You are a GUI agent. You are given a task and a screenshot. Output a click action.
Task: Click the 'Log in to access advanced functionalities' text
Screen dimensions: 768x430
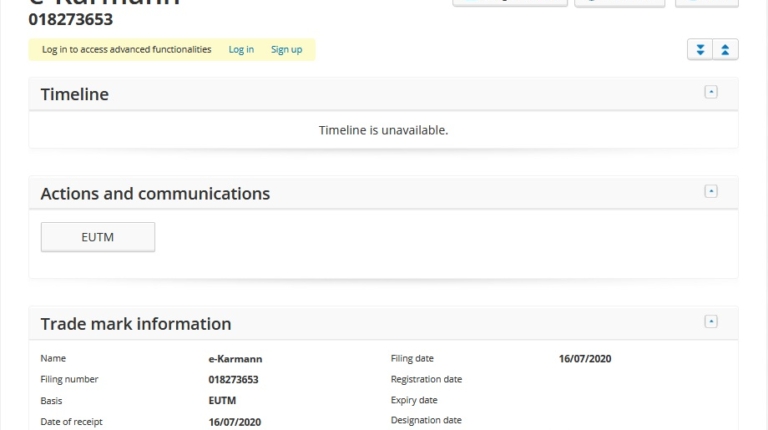tap(127, 50)
